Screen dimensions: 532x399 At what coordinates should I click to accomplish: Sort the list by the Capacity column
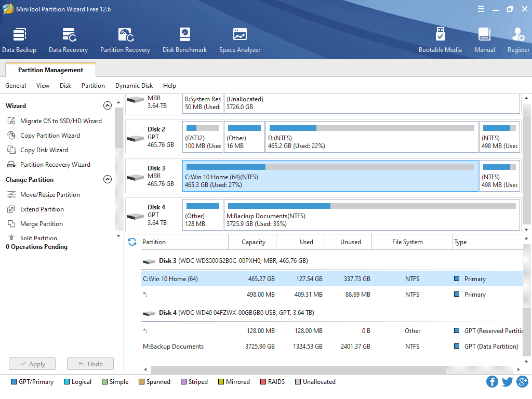click(254, 242)
